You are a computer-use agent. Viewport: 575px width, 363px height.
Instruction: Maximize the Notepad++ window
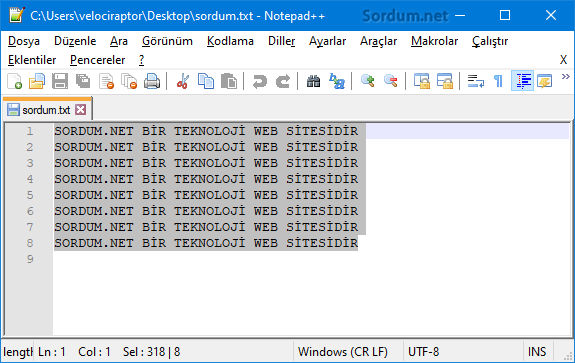(505, 15)
